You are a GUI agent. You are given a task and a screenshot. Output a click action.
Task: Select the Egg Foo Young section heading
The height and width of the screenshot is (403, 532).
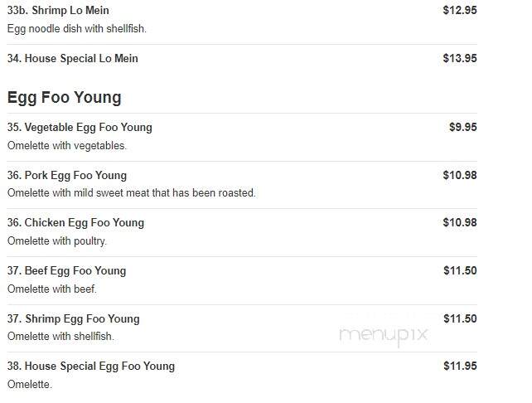point(64,98)
